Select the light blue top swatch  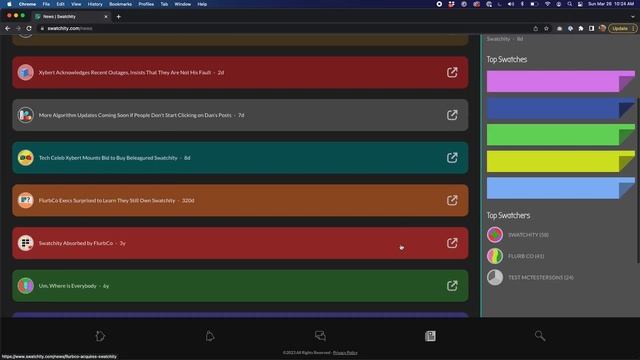pos(561,188)
